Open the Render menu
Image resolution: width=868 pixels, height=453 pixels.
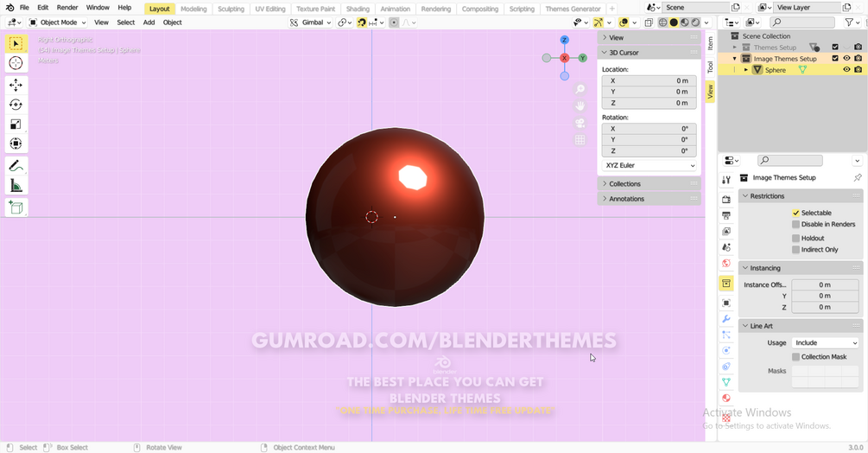[x=67, y=8]
